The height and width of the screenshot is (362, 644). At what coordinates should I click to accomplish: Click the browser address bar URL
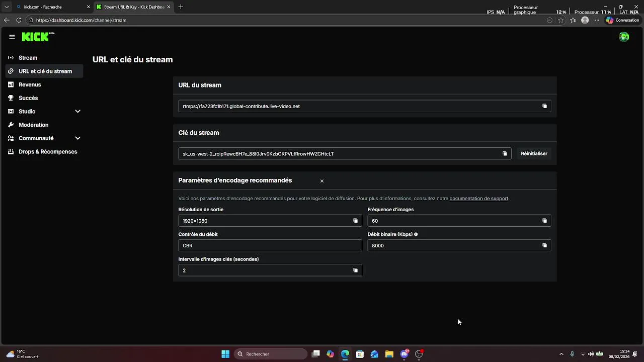pyautogui.click(x=81, y=20)
